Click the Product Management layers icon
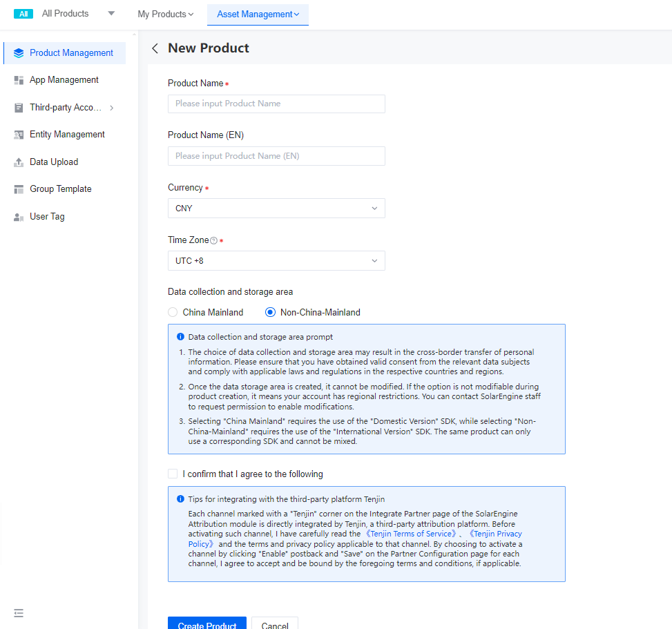Image resolution: width=672 pixels, height=629 pixels. 19,53
